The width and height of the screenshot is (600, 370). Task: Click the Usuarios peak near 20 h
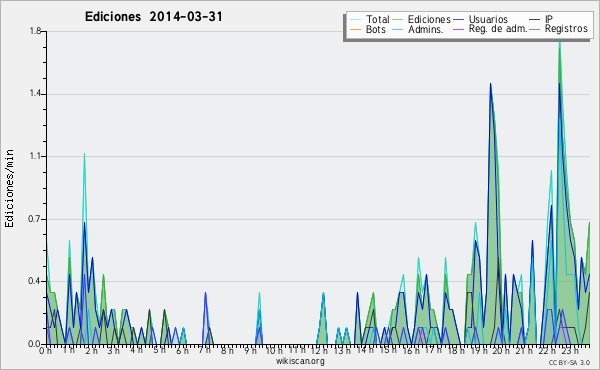tap(491, 84)
